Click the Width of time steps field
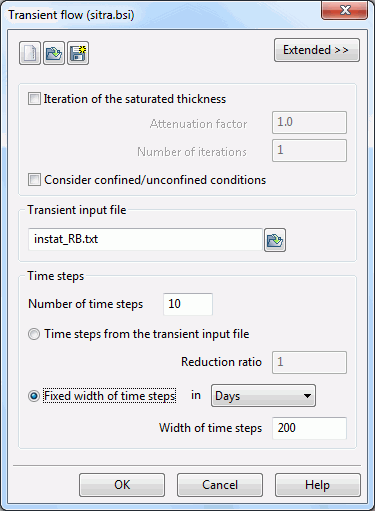This screenshot has height=511, width=375. (x=309, y=428)
